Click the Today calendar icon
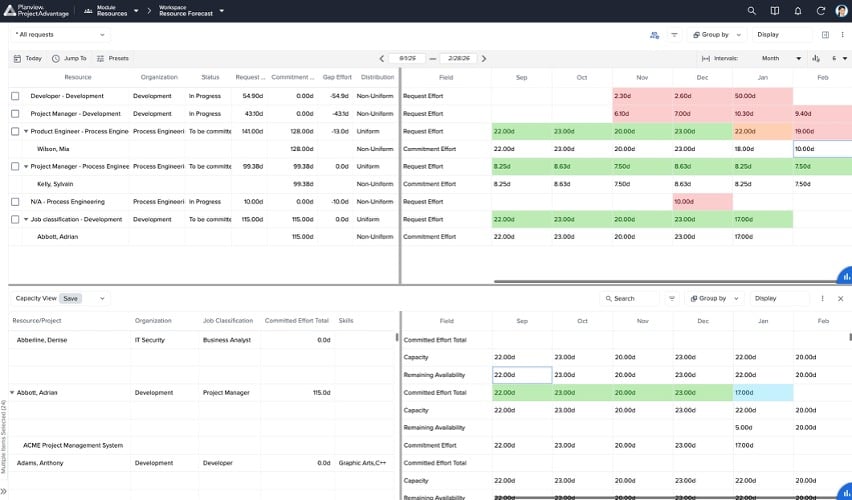Screen dimensions: 852x500 point(17,58)
